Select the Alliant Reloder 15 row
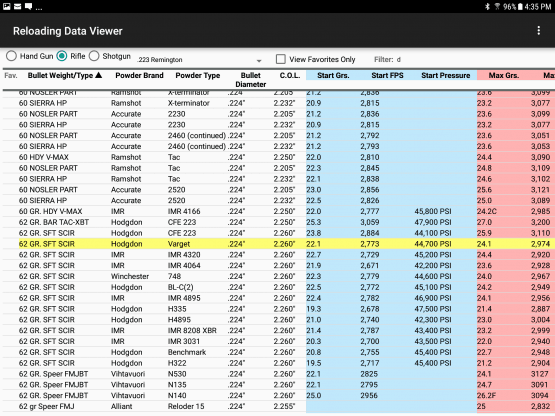Viewport: 555px width, 416px height. coord(279,406)
